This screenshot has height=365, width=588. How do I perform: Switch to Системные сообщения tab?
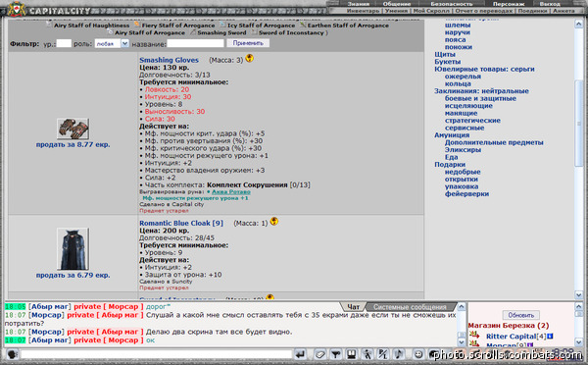click(410, 307)
